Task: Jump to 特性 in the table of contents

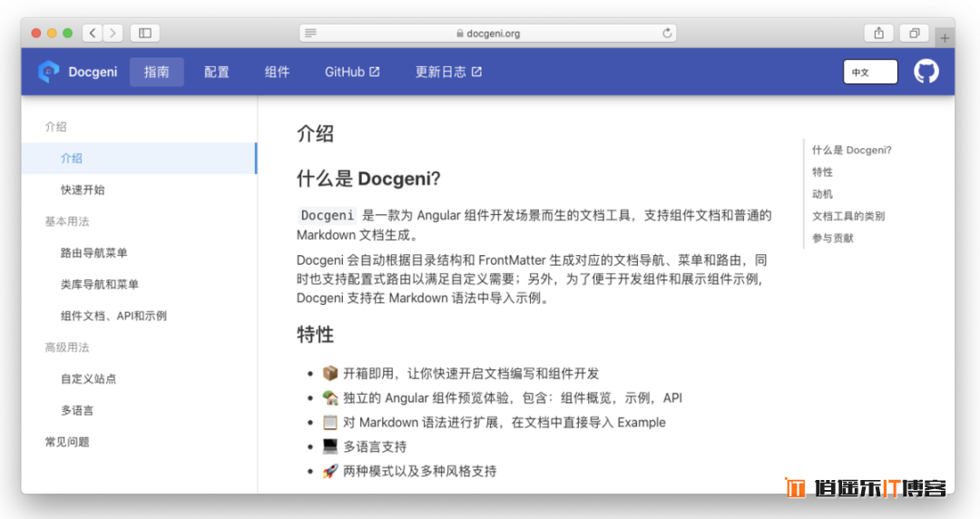Action: click(x=822, y=172)
